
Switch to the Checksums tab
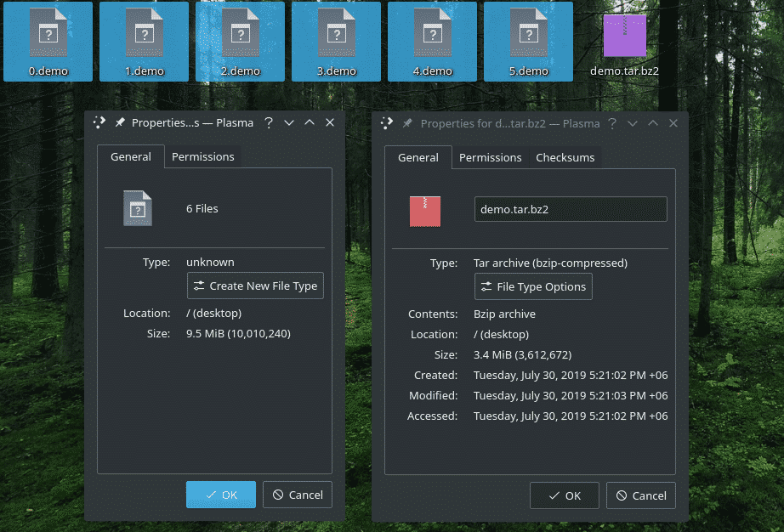(565, 157)
